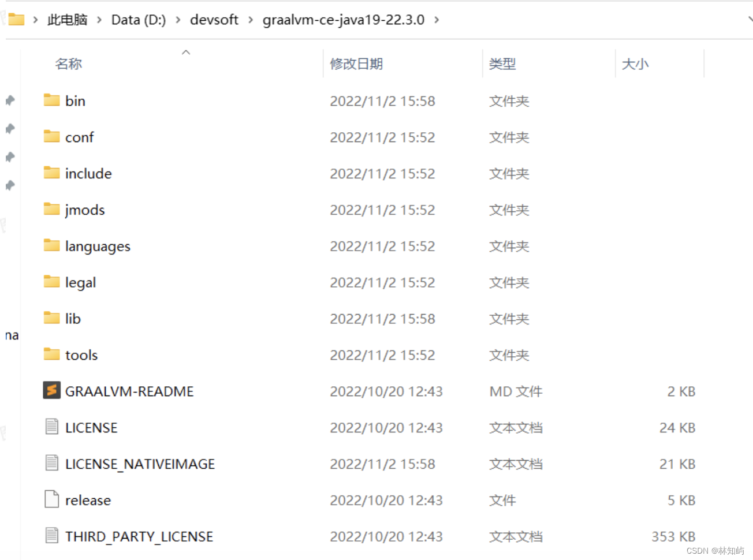Select the tools folder icon

tap(51, 355)
